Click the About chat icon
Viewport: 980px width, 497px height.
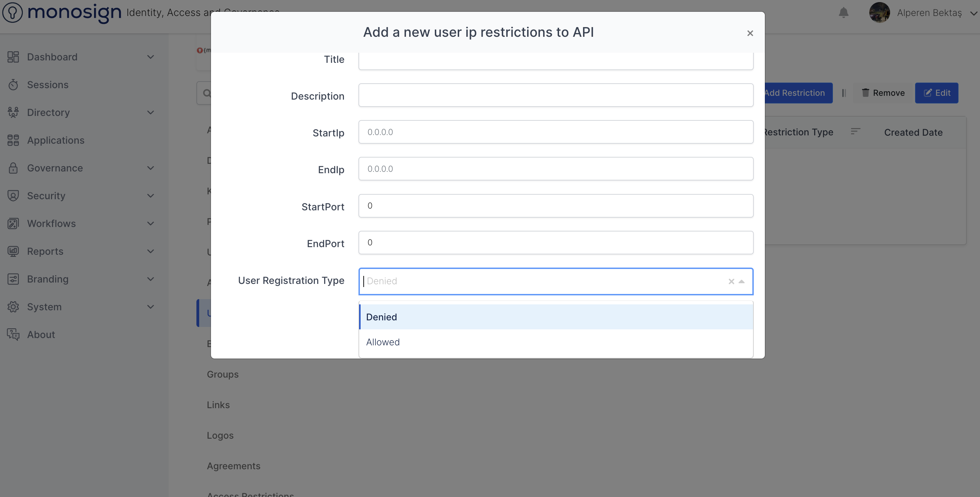click(x=13, y=335)
